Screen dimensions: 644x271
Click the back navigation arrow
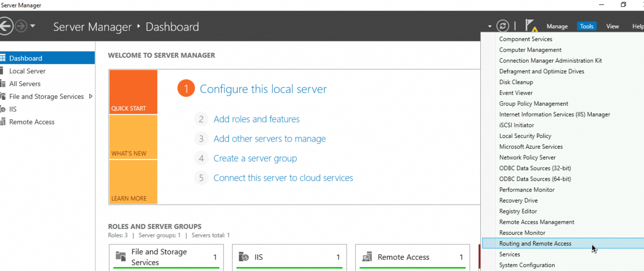pos(6,26)
